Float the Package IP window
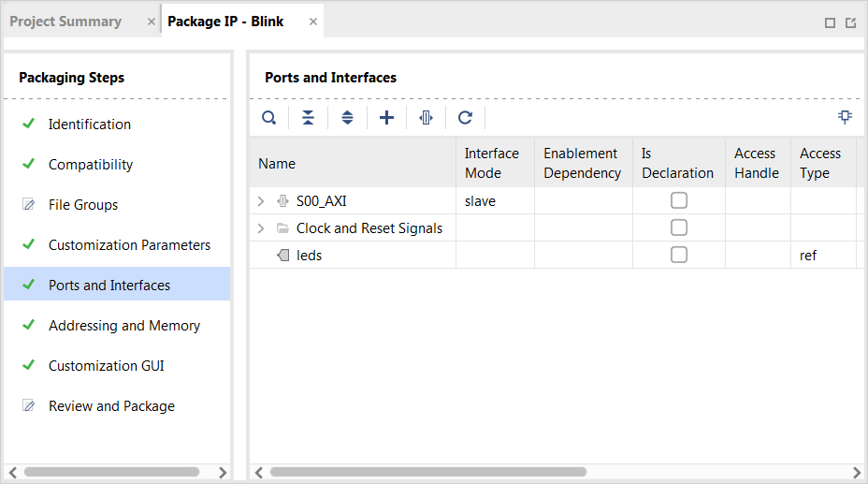The image size is (868, 484). 851,22
